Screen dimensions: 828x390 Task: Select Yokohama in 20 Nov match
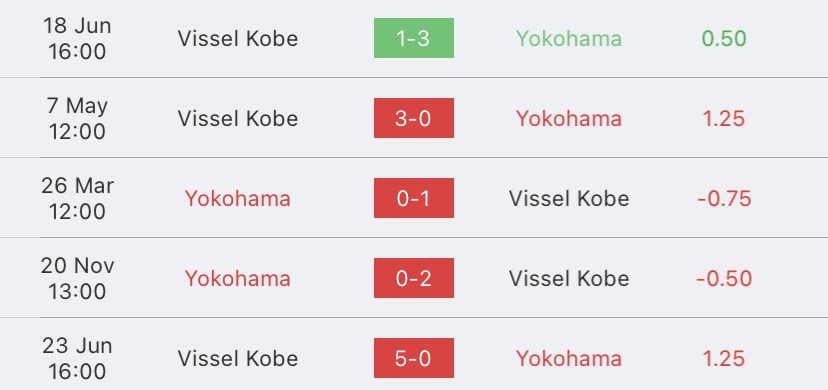tap(238, 279)
